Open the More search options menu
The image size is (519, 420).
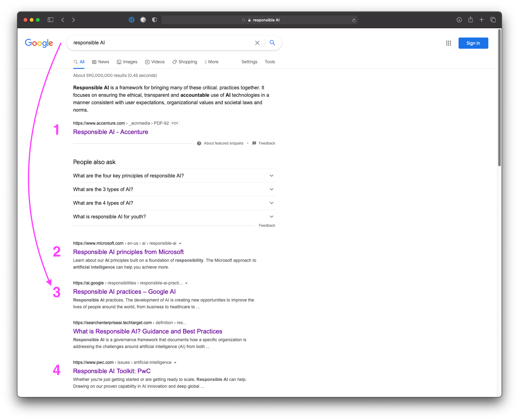pos(211,62)
